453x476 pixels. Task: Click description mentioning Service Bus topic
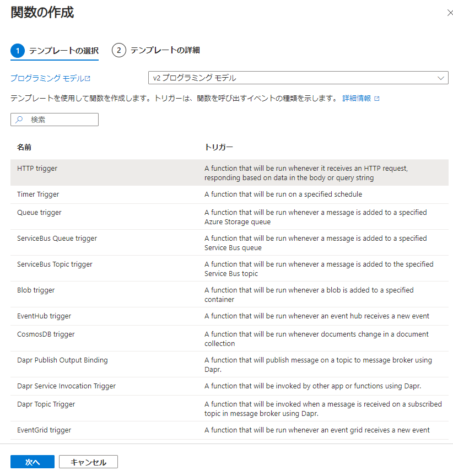[x=319, y=269]
